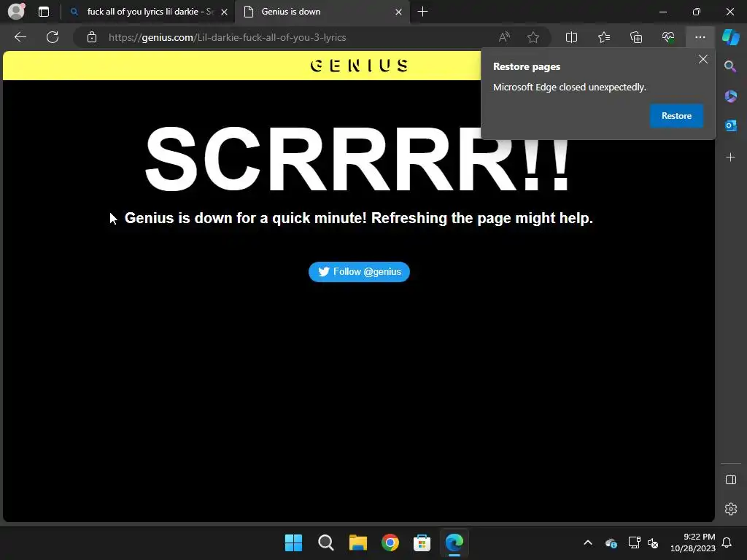Viewport: 747px width, 560px height.
Task: Open OneDrive tray icon
Action: tap(611, 542)
